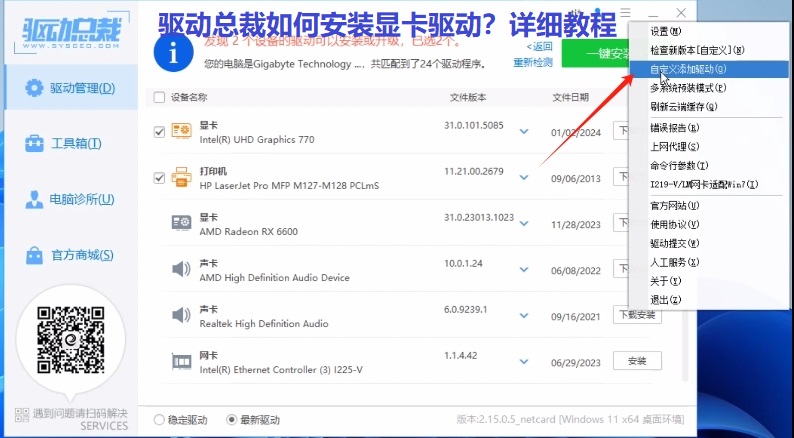Open 关于 menu item
The height and width of the screenshot is (438, 794).
708,281
